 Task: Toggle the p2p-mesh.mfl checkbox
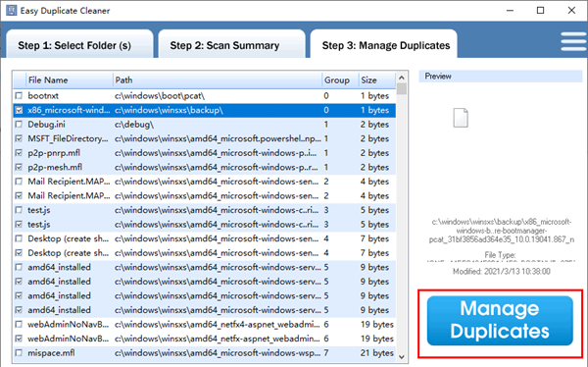[19, 167]
